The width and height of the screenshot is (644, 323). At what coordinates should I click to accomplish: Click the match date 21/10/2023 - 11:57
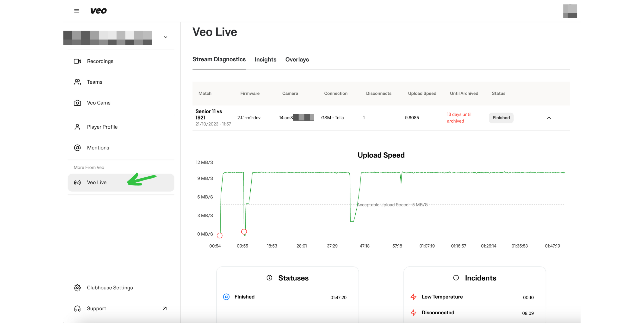(213, 124)
